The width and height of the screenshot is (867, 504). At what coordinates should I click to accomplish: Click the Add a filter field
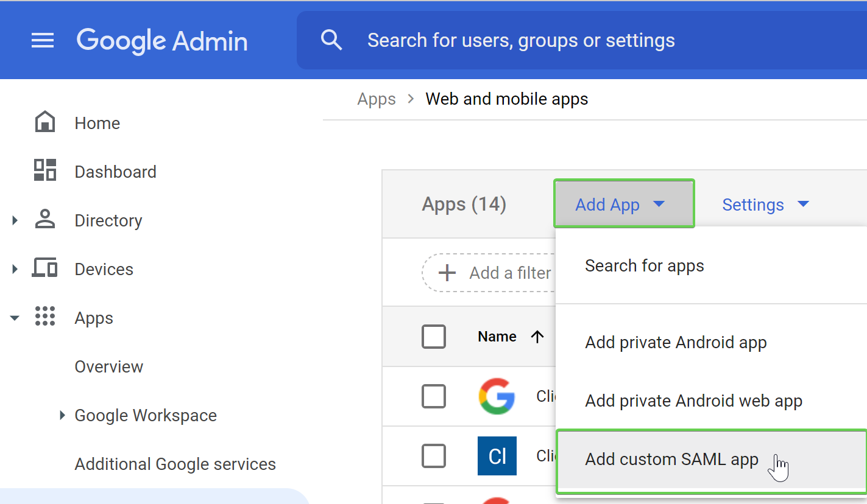coord(489,273)
